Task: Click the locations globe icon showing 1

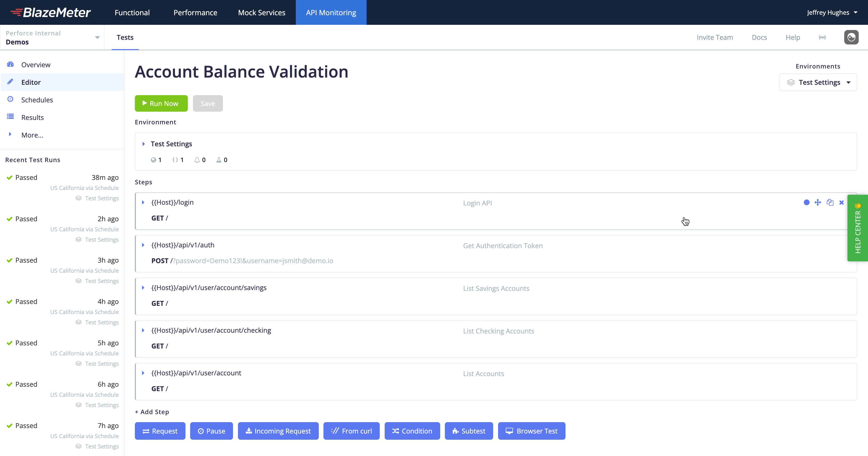Action: [x=154, y=159]
